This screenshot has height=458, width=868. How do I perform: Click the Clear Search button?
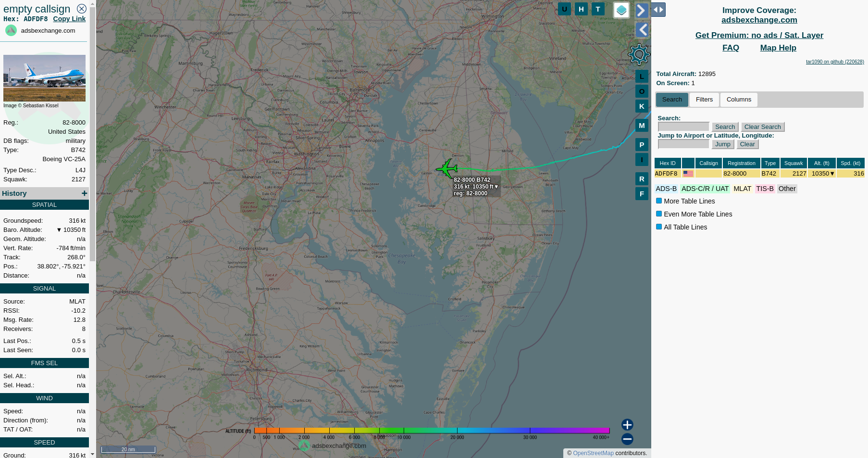[x=762, y=127]
